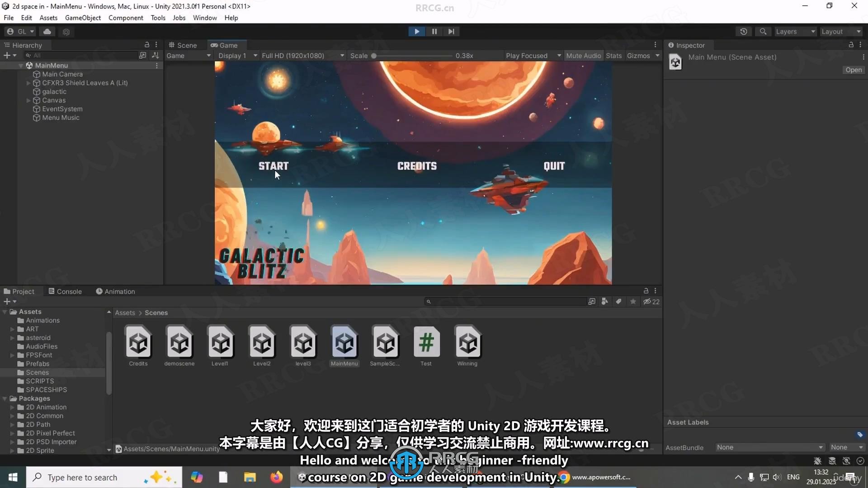
Task: Select the Level1 scene asset
Action: click(220, 346)
